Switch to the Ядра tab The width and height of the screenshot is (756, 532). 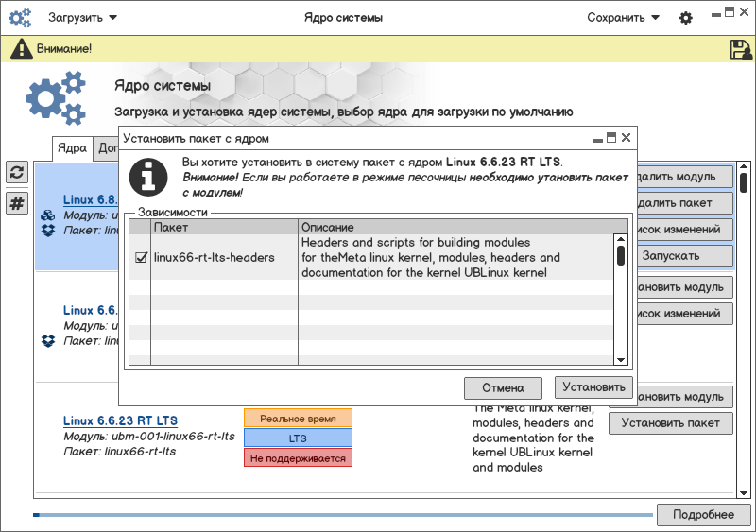point(71,148)
